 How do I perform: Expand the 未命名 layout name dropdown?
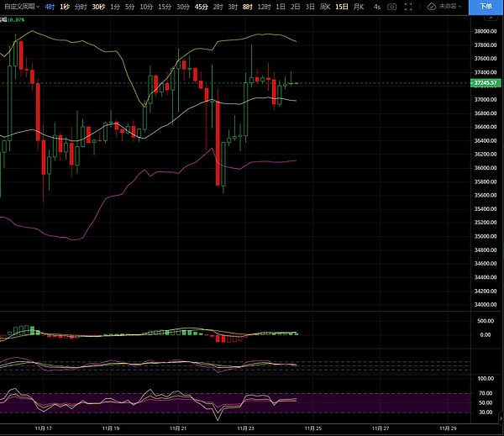[449, 7]
